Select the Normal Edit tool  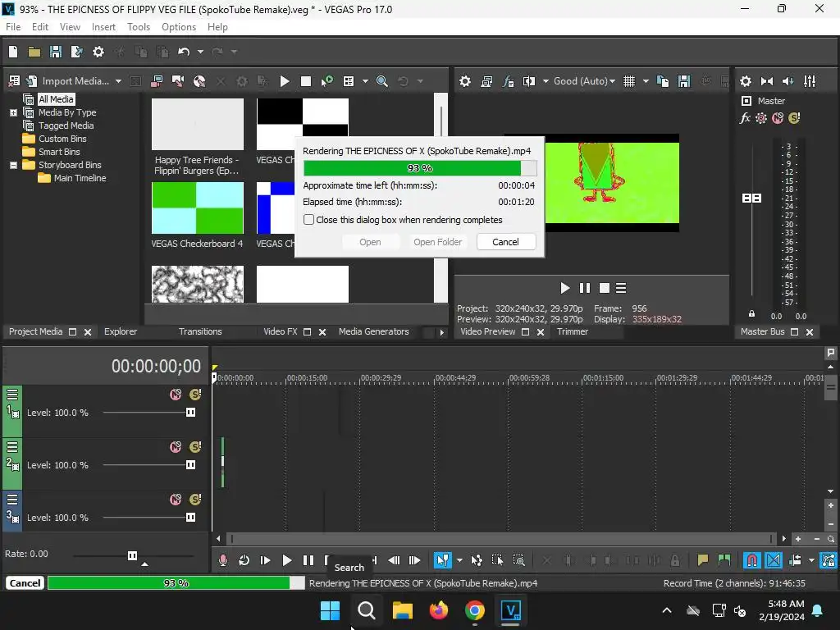click(442, 560)
